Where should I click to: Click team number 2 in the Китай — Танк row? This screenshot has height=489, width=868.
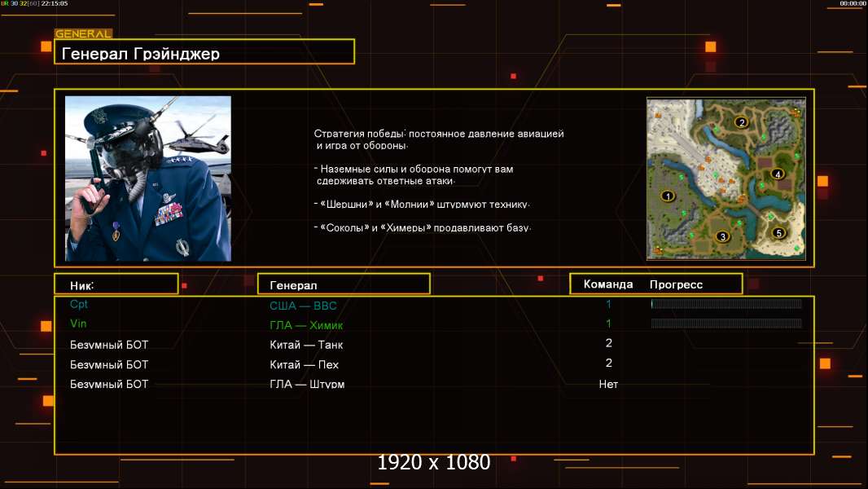pos(608,343)
